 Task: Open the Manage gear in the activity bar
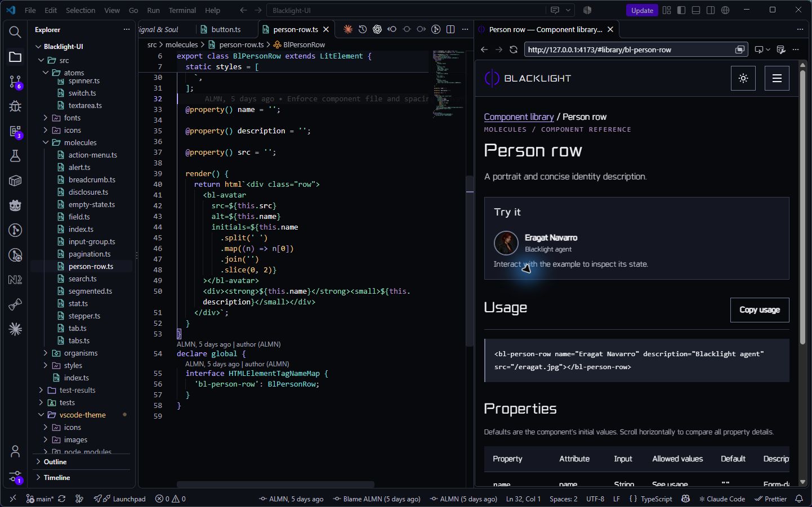[x=15, y=477]
